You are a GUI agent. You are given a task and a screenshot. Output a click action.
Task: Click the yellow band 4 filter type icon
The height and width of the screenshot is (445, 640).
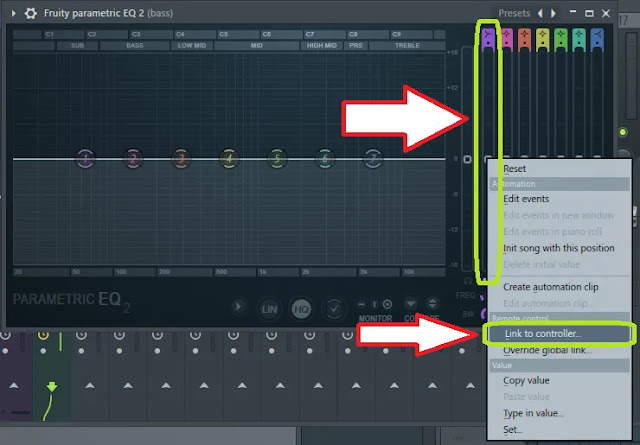coord(542,40)
